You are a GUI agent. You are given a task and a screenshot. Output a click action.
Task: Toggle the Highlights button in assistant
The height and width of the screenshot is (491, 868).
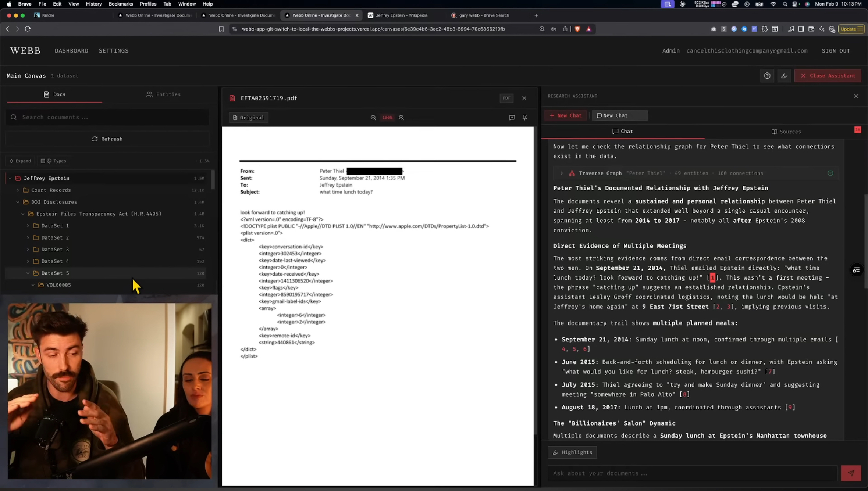(572, 452)
